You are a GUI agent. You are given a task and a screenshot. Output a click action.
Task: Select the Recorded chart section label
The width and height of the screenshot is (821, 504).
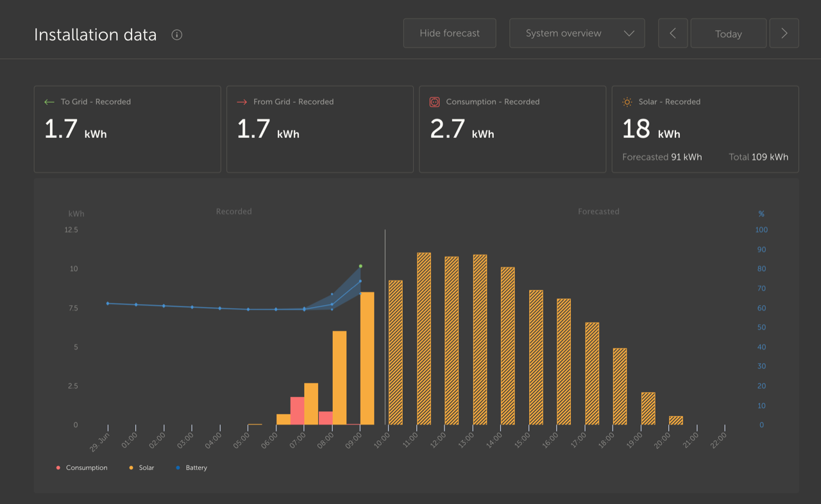tap(233, 211)
